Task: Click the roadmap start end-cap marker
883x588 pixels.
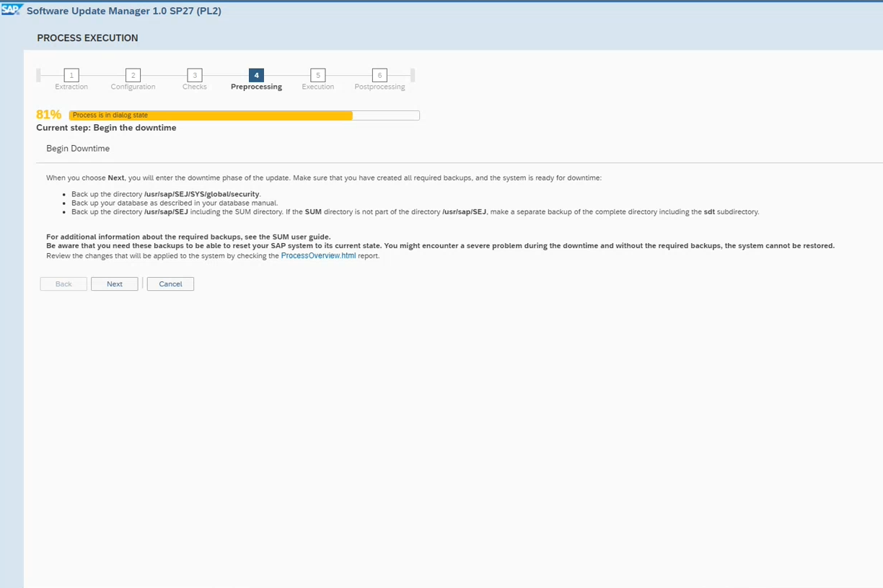Action: tap(38, 75)
